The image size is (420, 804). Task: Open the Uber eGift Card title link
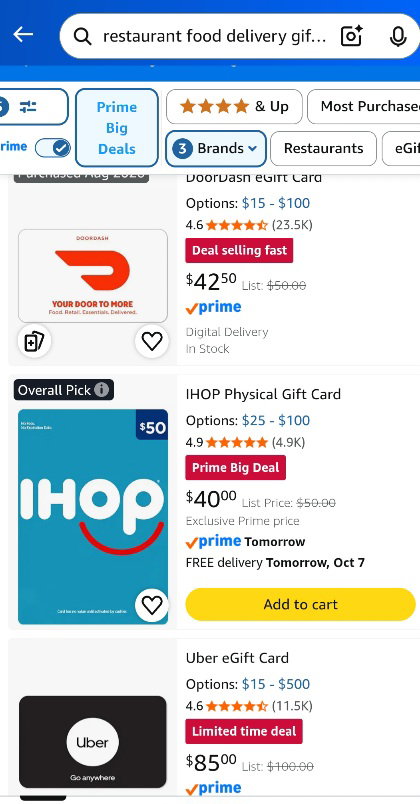pyautogui.click(x=237, y=658)
